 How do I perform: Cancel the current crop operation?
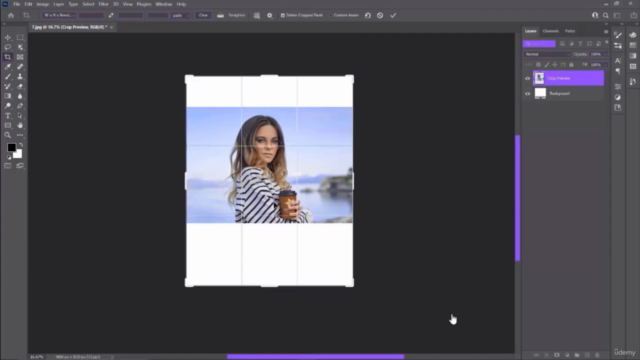click(x=380, y=16)
